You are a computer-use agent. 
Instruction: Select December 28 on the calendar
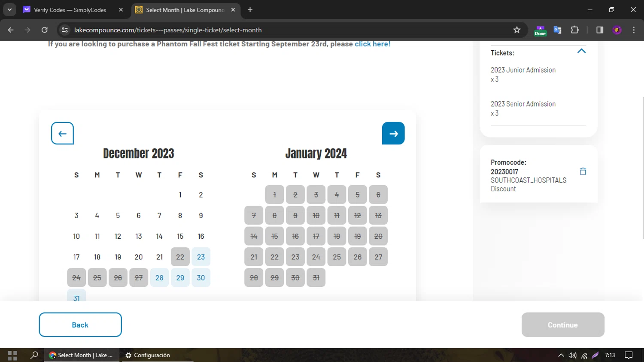point(159,277)
